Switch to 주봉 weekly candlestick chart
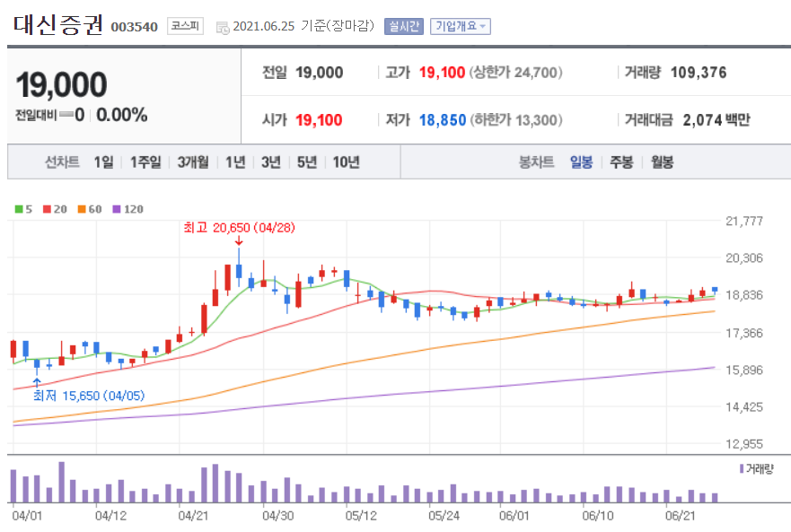Screen dimensions: 791x532 tap(621, 161)
